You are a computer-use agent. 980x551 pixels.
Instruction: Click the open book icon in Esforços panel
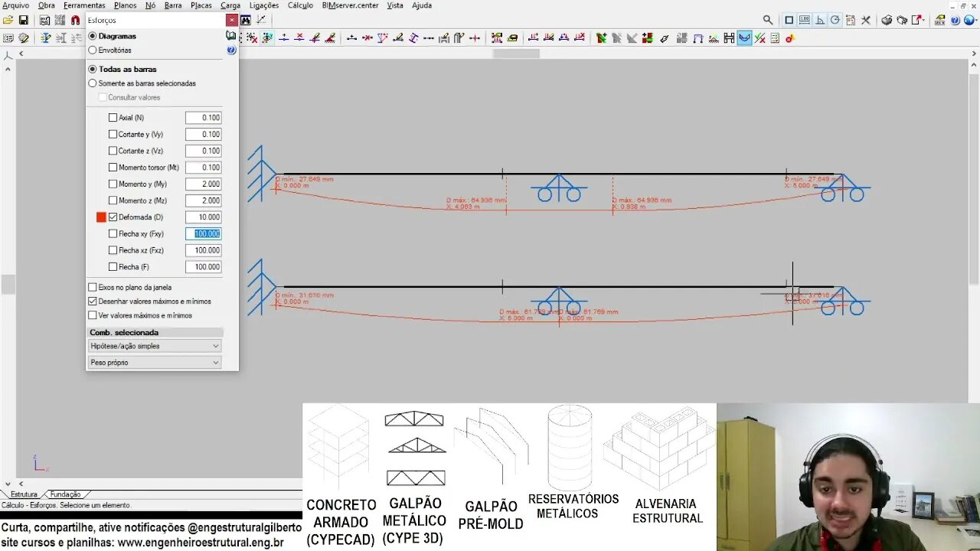(x=230, y=35)
